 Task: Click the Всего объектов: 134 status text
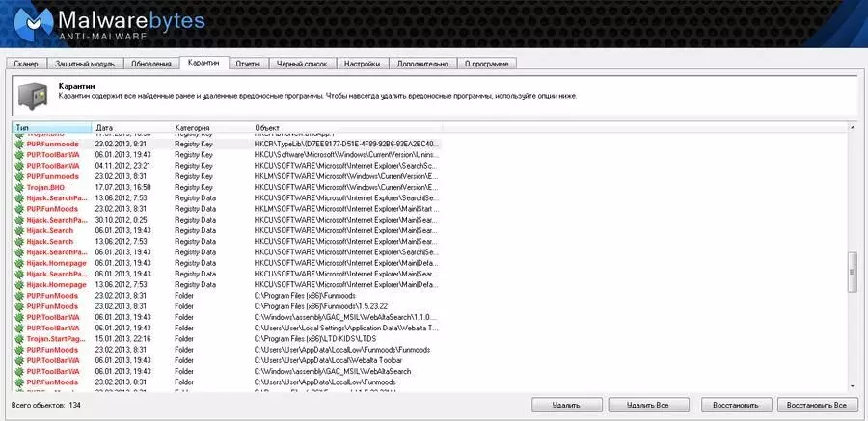click(x=46, y=405)
